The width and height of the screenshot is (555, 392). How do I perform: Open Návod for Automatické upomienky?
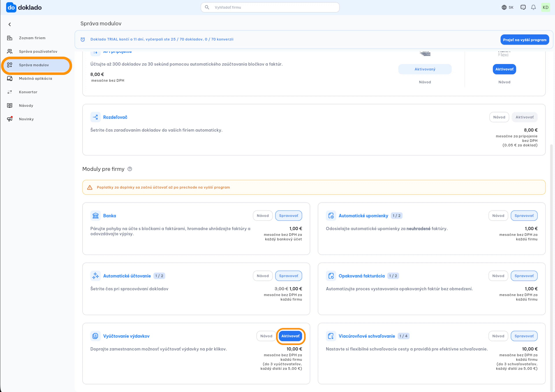point(498,216)
